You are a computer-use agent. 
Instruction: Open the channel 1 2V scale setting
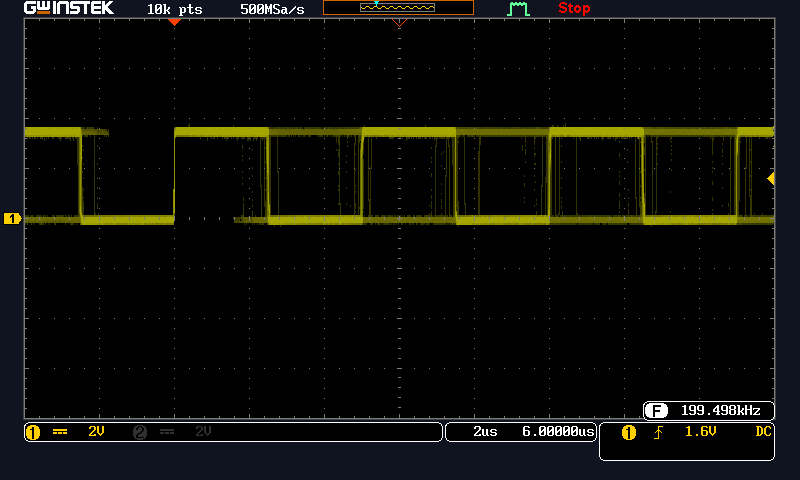tap(96, 432)
